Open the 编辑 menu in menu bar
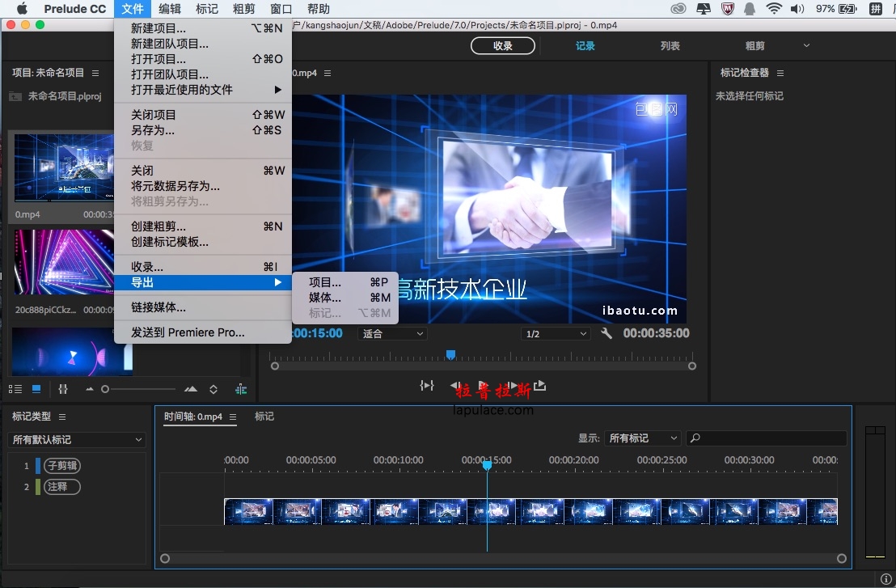The image size is (896, 588). (x=170, y=9)
